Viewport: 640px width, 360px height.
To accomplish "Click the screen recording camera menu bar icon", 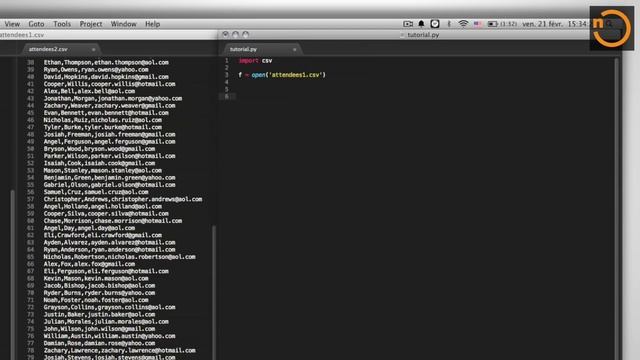I will pyautogui.click(x=408, y=24).
